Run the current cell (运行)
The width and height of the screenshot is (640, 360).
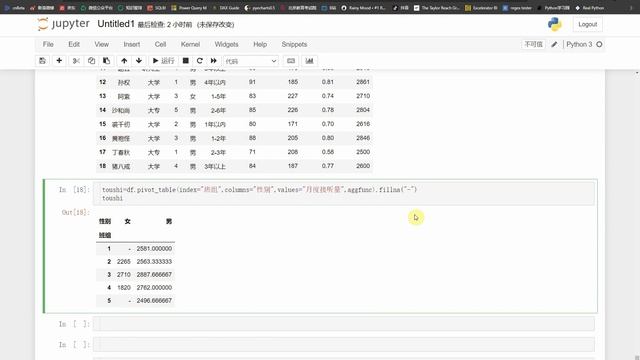(x=163, y=61)
